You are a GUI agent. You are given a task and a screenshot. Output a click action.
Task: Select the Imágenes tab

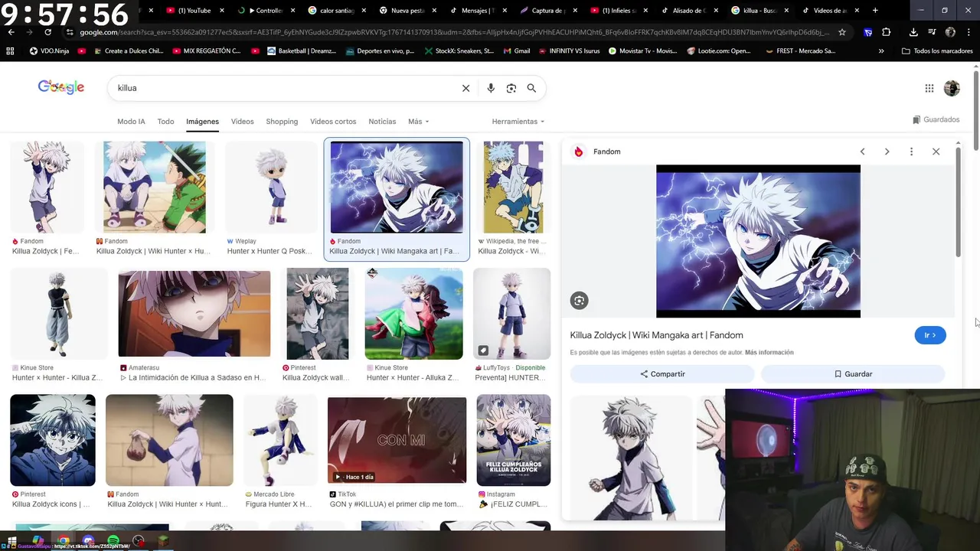(x=202, y=122)
